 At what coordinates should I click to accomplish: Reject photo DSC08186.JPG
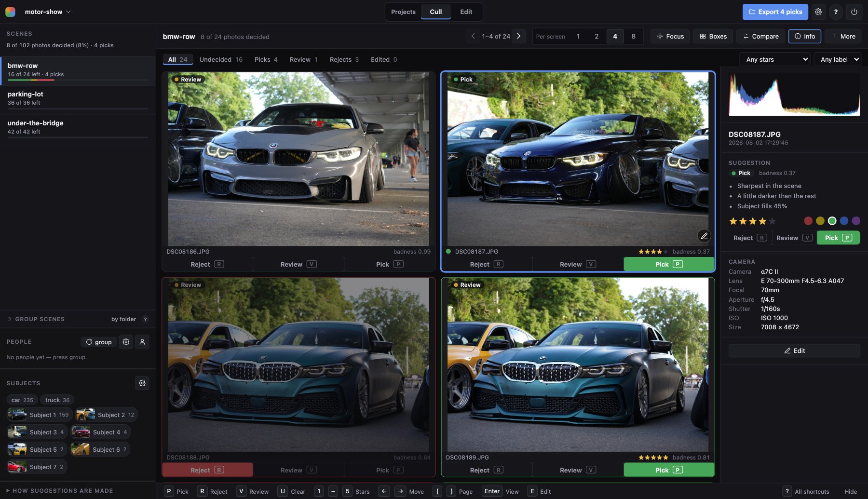[x=207, y=264]
